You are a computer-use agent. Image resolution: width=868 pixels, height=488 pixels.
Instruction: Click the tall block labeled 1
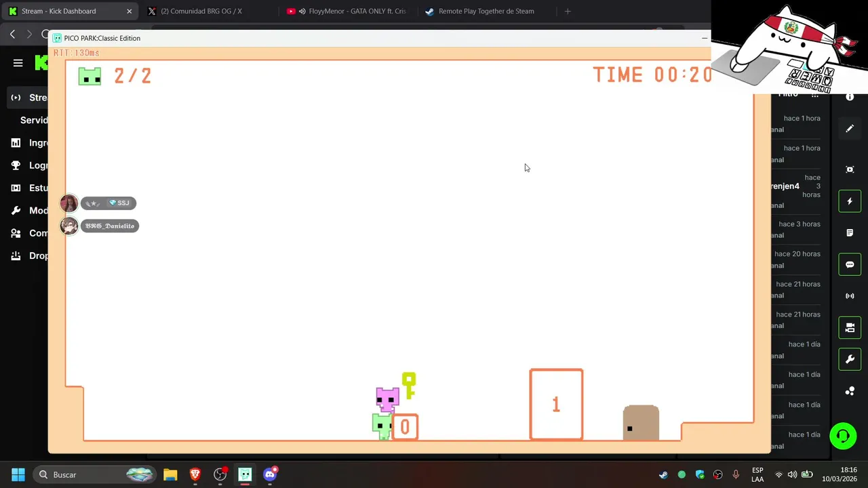pos(556,405)
